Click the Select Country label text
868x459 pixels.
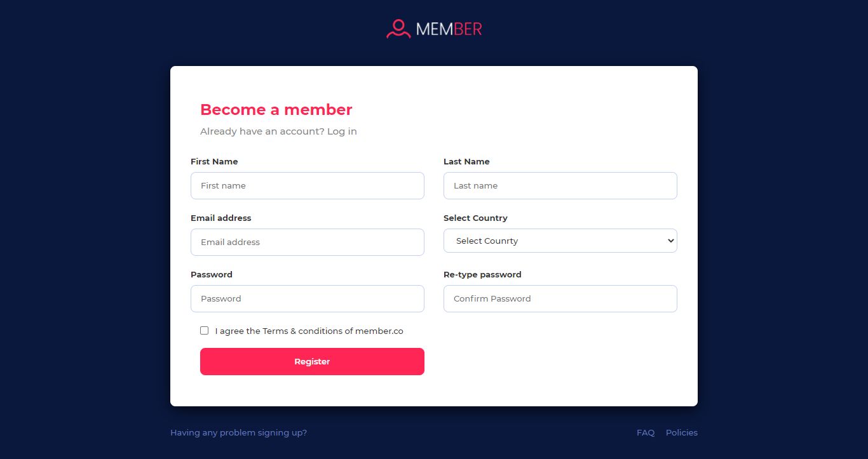[x=475, y=218]
